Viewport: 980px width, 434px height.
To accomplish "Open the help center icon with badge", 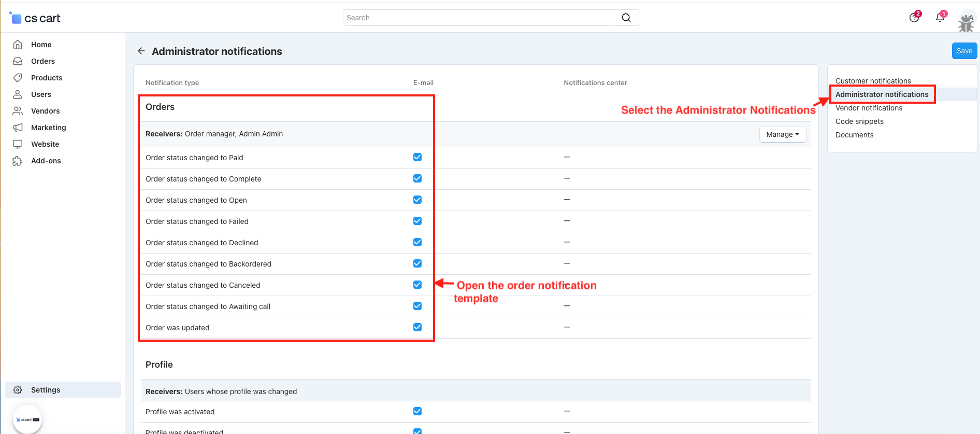I will point(914,18).
